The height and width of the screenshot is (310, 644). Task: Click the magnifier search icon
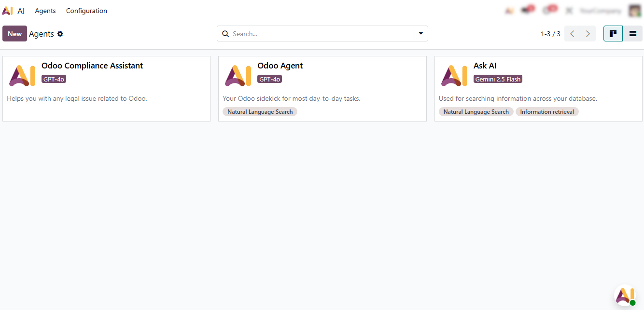(225, 34)
